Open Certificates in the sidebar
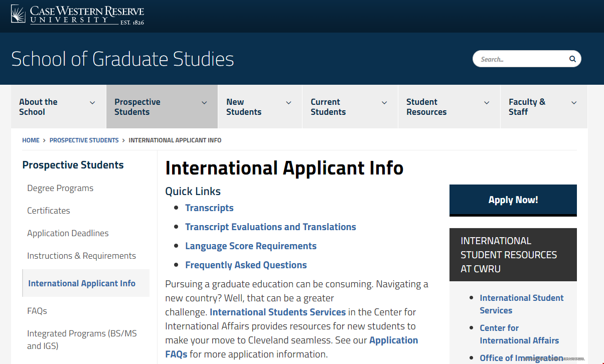Screen dimensions: 604x364 click(x=49, y=211)
